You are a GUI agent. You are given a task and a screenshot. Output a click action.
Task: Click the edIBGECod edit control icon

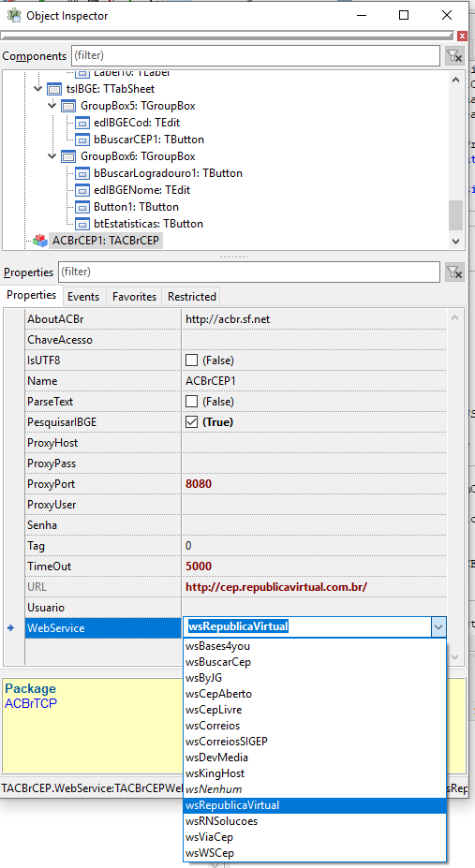coord(82,123)
